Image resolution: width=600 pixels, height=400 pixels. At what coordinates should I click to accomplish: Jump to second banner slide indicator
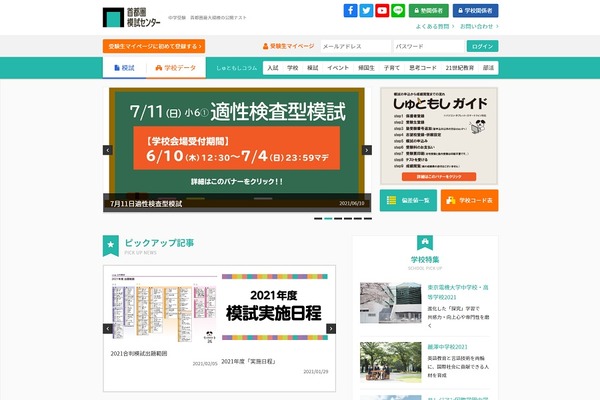coord(328,219)
